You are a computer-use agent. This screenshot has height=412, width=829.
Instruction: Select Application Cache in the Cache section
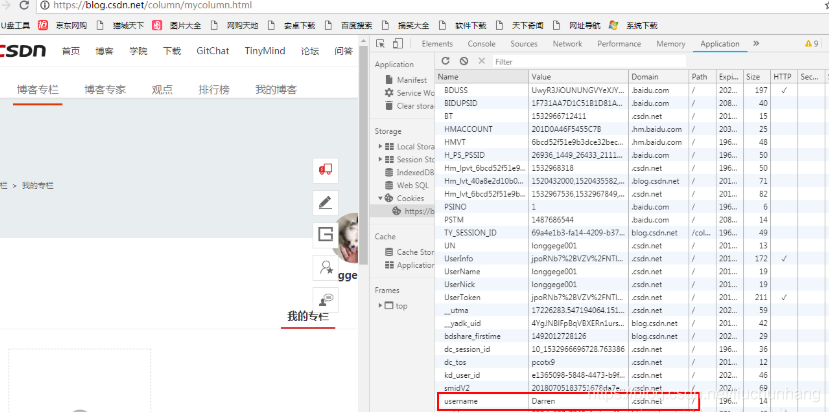409,265
